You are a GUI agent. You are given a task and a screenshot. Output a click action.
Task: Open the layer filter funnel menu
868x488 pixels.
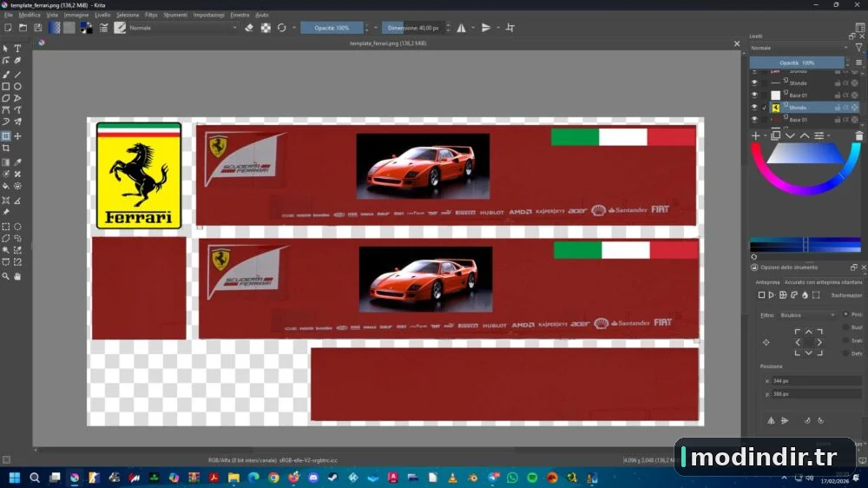point(859,48)
